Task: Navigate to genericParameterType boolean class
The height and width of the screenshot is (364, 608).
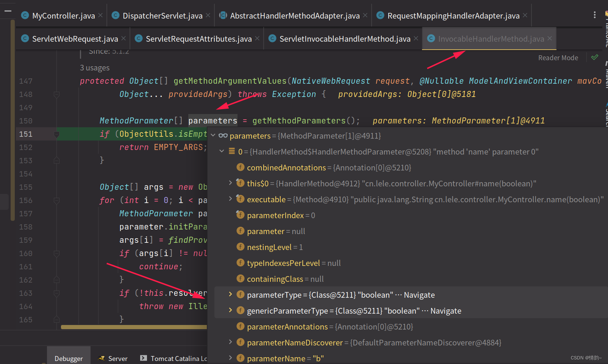Action: [x=446, y=311]
